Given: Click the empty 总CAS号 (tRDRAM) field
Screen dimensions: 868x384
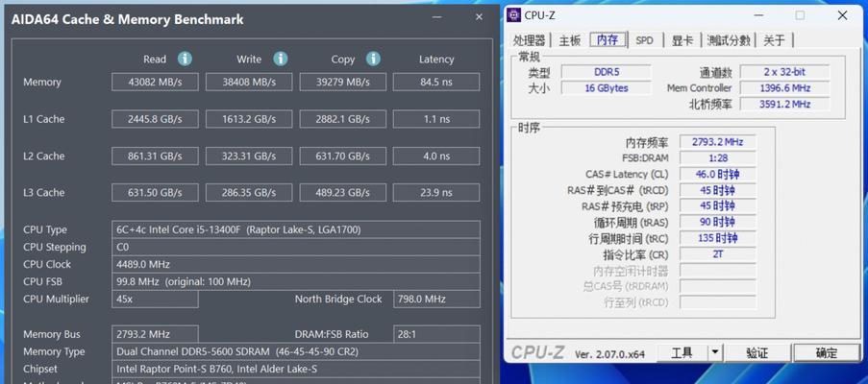Looking at the screenshot, I should [x=717, y=286].
